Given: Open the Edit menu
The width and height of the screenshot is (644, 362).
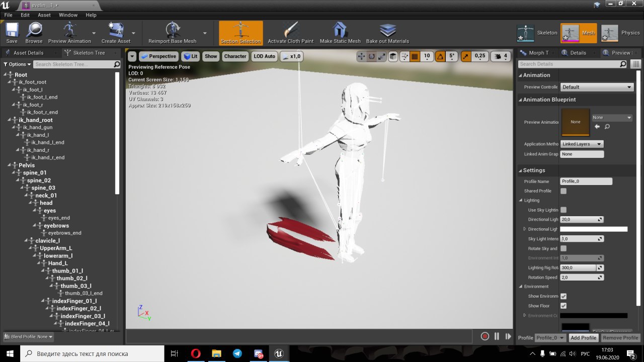Looking at the screenshot, I should (x=25, y=15).
